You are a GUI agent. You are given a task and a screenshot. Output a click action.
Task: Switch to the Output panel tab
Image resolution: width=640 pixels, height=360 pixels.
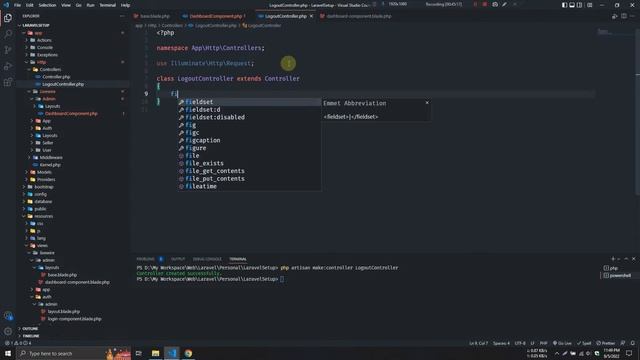tap(178, 259)
